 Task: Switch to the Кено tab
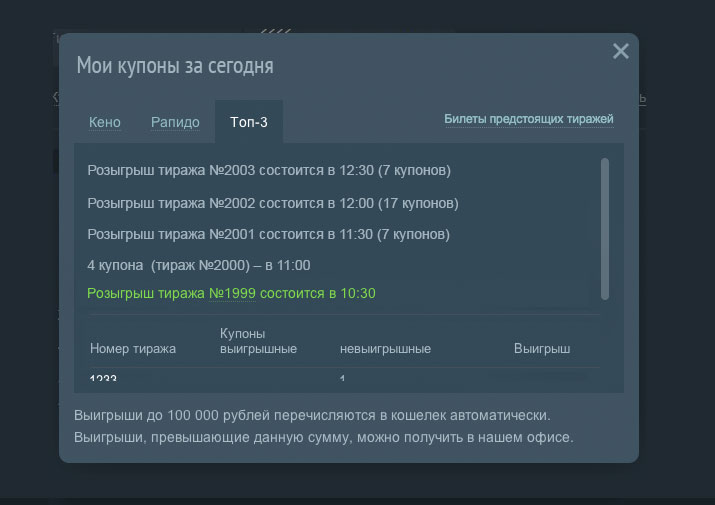pos(105,122)
